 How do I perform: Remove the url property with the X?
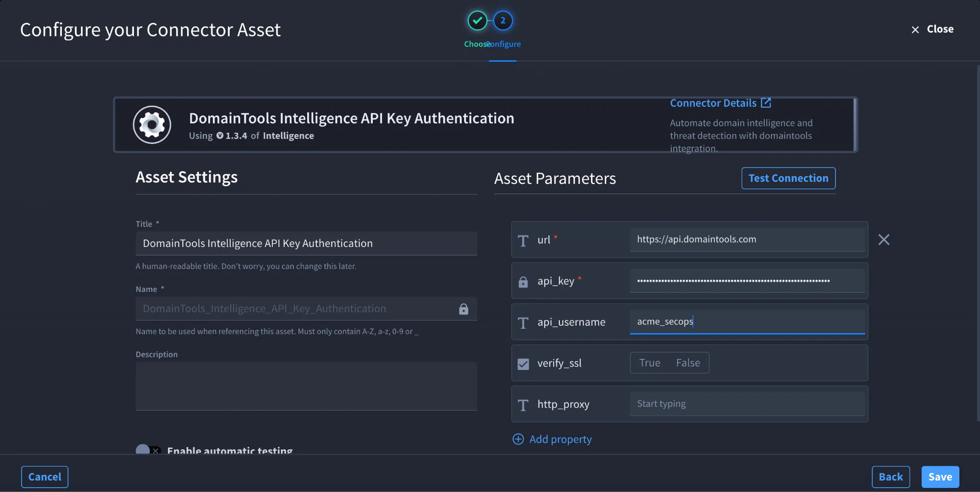(884, 239)
